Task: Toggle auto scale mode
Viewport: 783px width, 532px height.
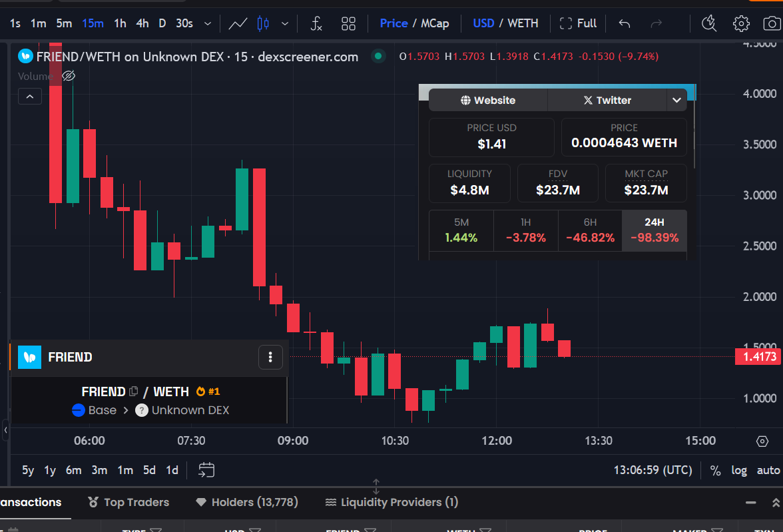Action: [768, 471]
